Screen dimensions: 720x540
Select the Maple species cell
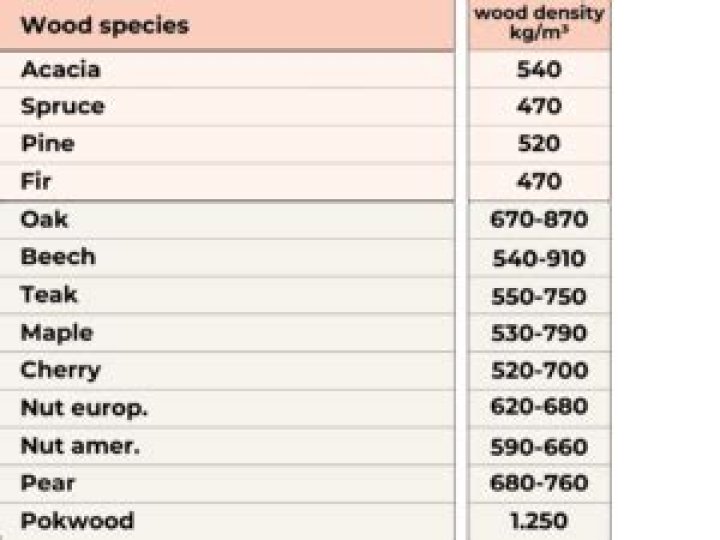click(57, 333)
